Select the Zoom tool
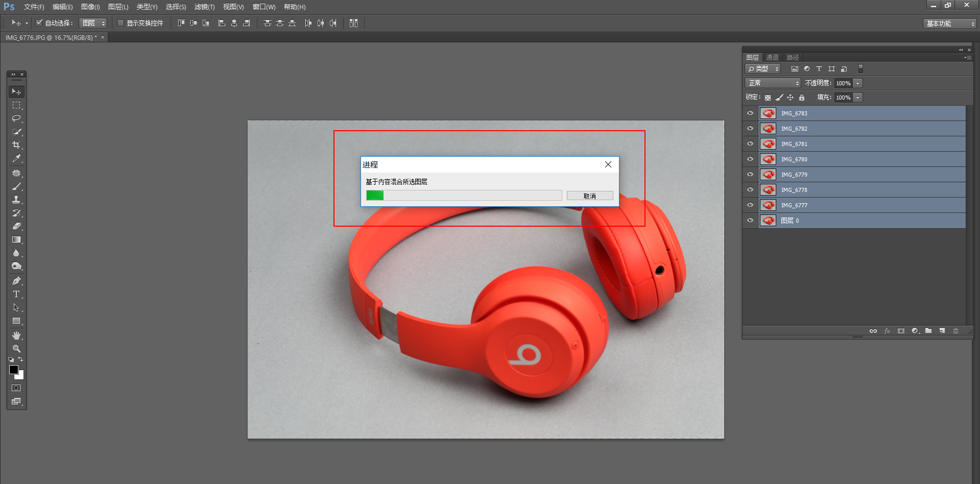980x484 pixels. point(16,349)
